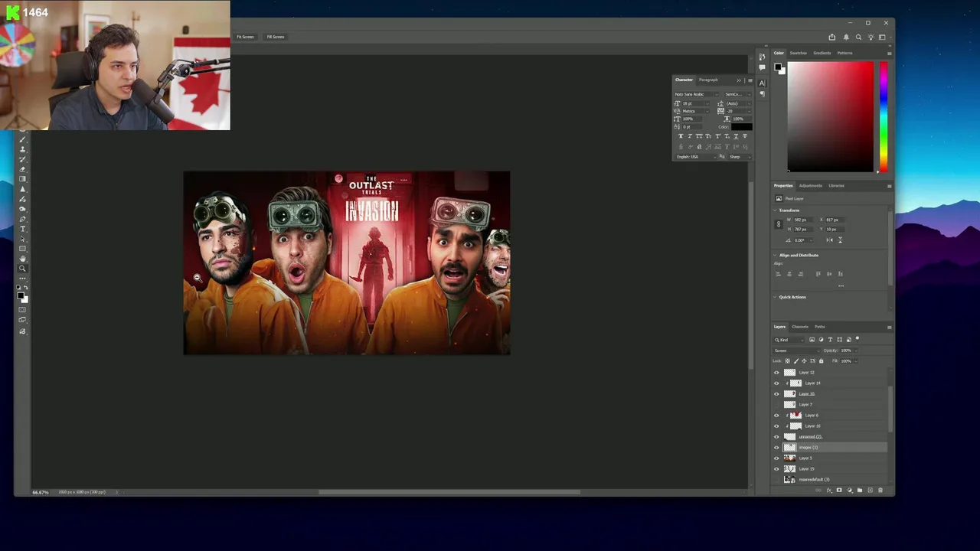The image size is (980, 551).
Task: Open layer style fx menu
Action: [x=829, y=490]
